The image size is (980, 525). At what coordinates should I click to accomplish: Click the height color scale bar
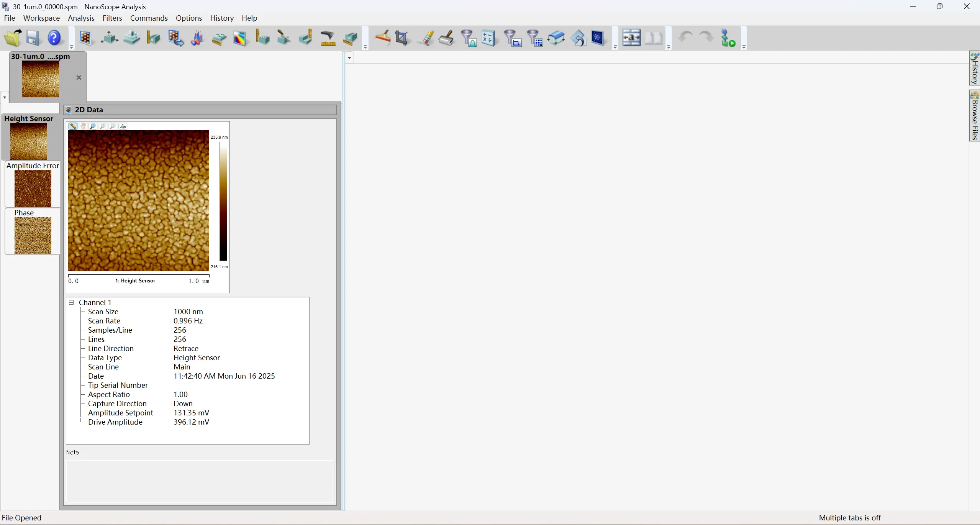click(223, 201)
